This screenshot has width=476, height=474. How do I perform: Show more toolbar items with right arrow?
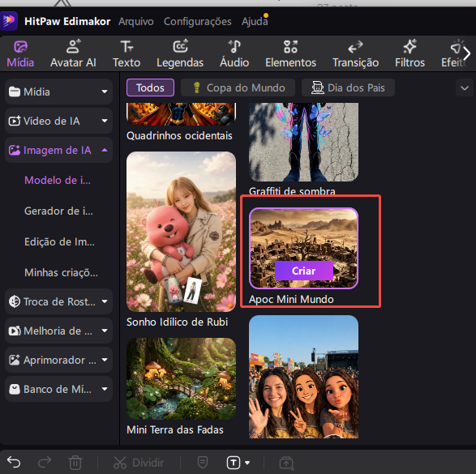[467, 53]
